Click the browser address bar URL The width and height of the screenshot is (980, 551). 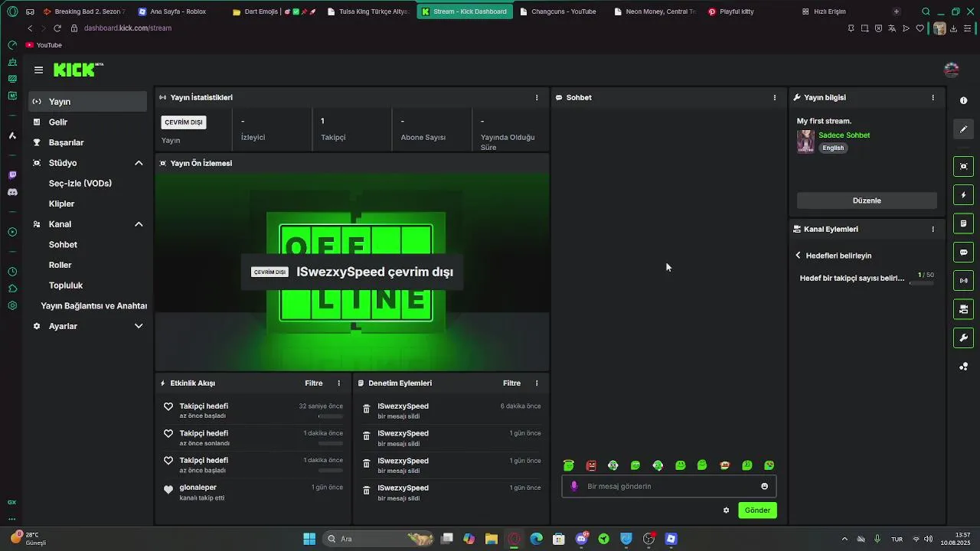click(128, 28)
